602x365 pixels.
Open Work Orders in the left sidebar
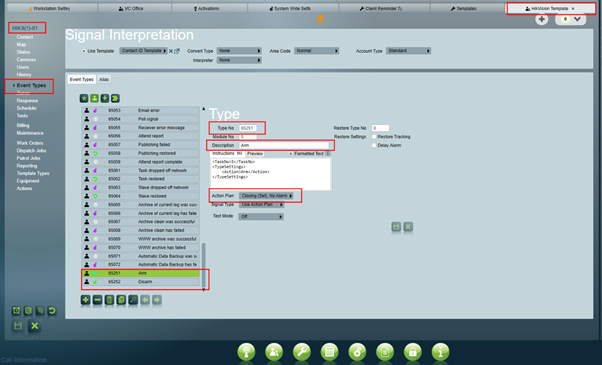tap(30, 143)
